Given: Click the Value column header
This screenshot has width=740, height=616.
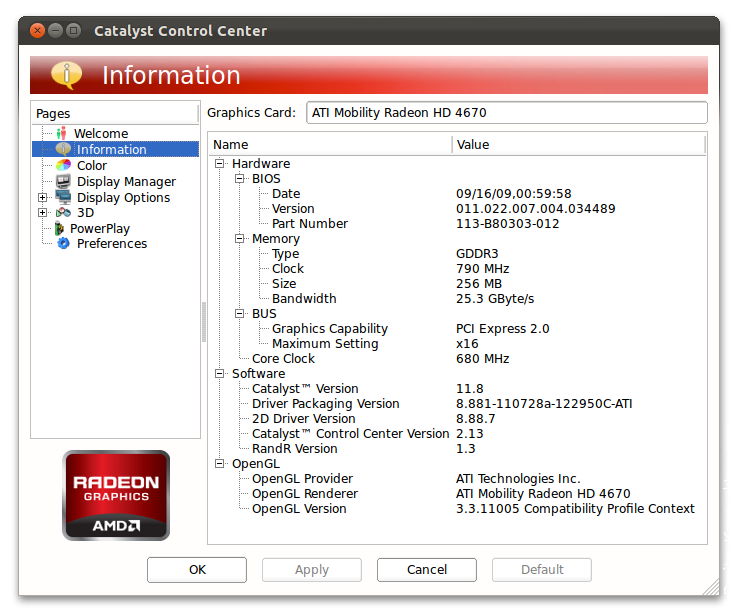Looking at the screenshot, I should [579, 144].
